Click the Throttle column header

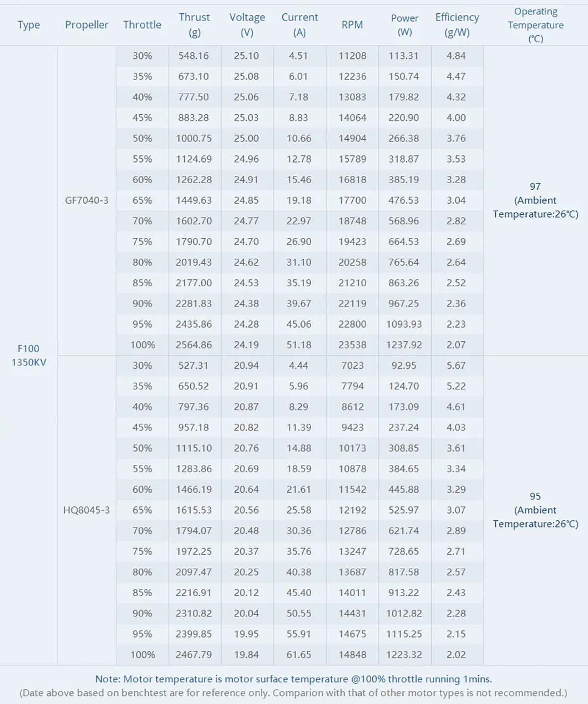pos(142,25)
